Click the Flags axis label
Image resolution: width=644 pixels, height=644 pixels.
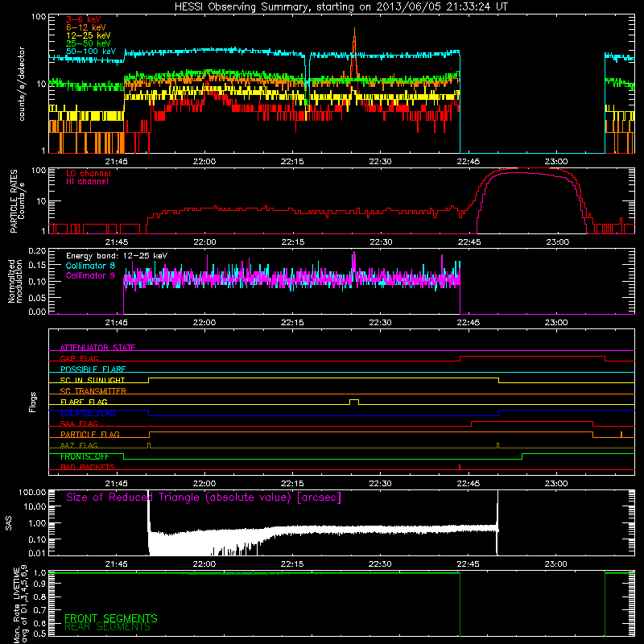[32, 402]
